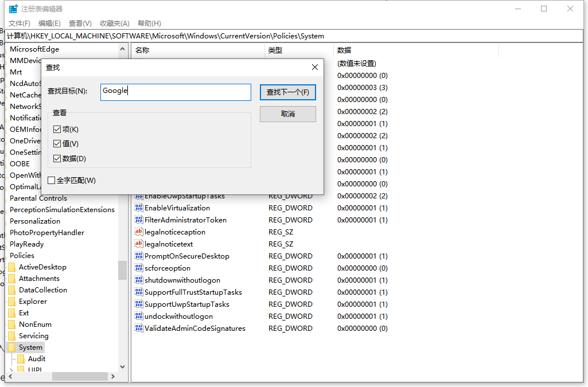Click tree horizontal scroll right arrow
The image size is (588, 387).
[x=113, y=376]
